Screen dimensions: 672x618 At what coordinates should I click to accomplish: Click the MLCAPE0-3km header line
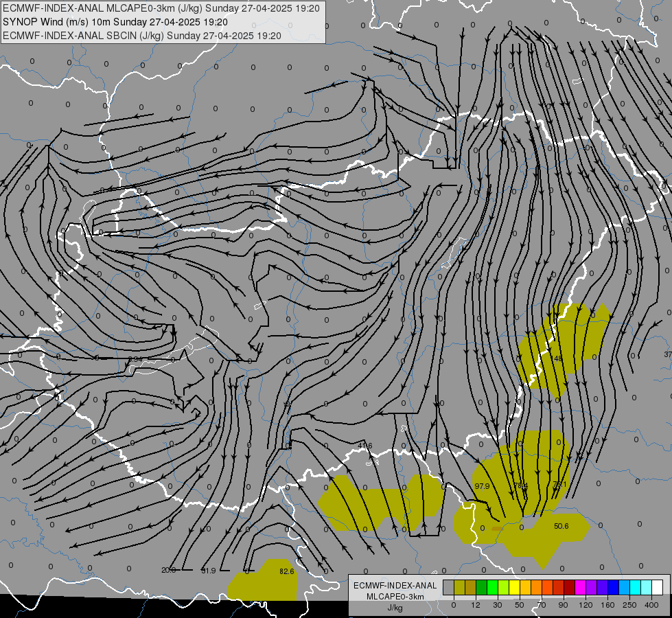point(161,8)
